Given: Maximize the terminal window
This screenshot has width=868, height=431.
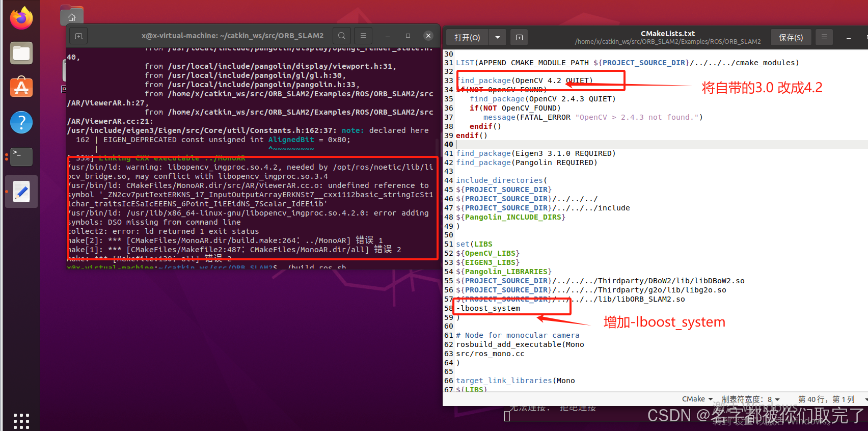Looking at the screenshot, I should pos(408,36).
